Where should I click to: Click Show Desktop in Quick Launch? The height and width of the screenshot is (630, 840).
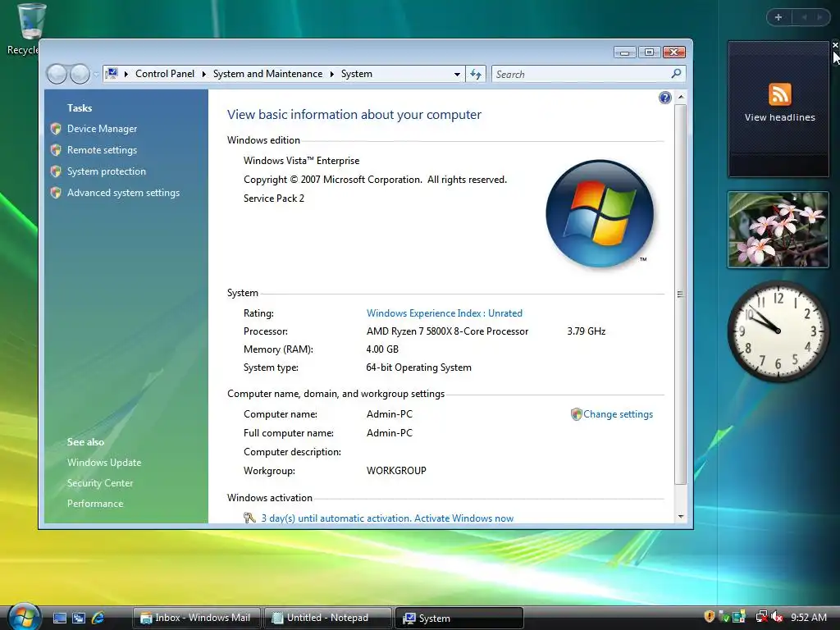(59, 618)
